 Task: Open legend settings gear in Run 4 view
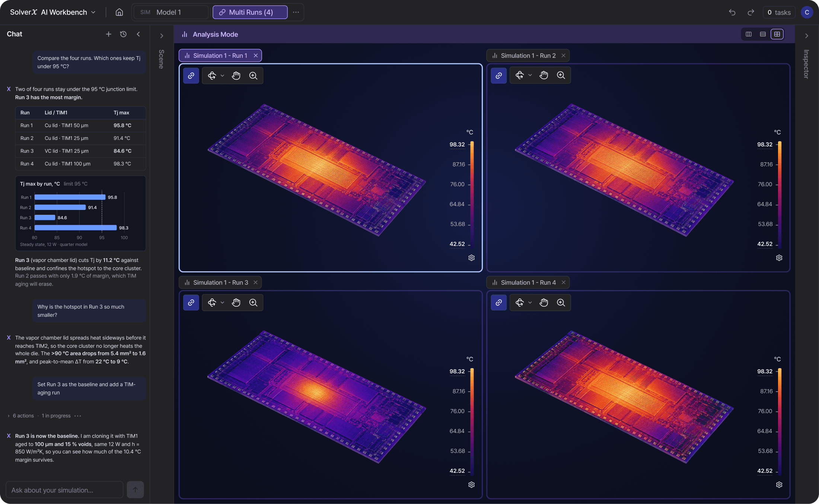click(x=779, y=485)
